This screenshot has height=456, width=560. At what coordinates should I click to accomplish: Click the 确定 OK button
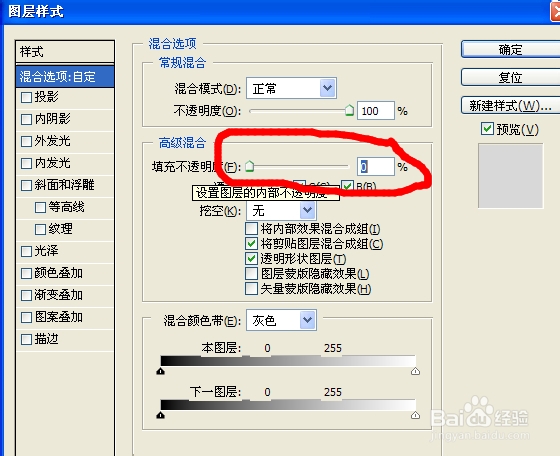(x=510, y=49)
